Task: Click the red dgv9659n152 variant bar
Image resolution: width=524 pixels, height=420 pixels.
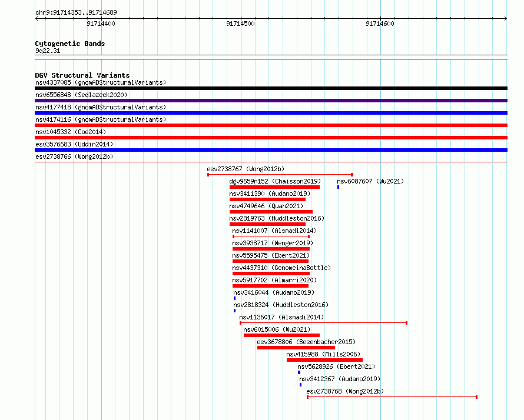Action: [x=275, y=187]
